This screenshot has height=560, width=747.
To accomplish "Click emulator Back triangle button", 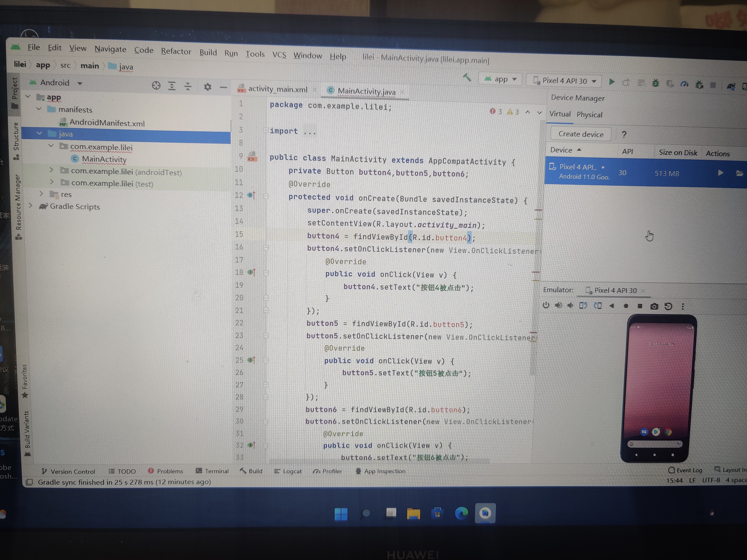I will tap(612, 306).
